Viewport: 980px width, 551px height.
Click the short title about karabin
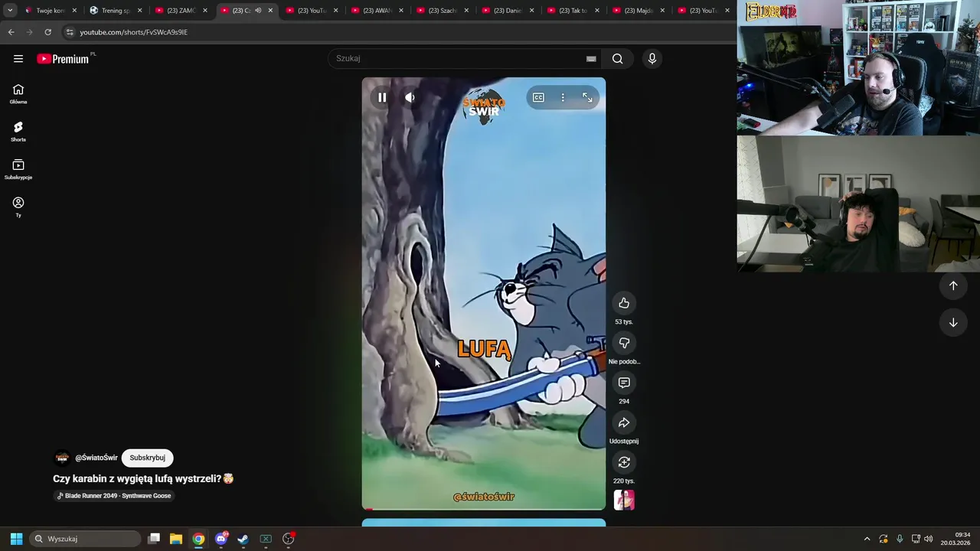tap(143, 478)
